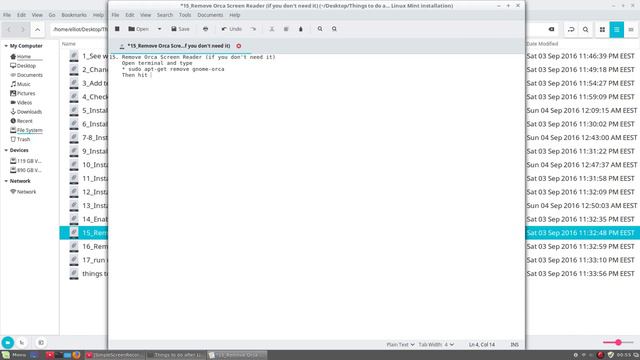This screenshot has width=640, height=360.
Task: Open the editor's Search menu
Action: (165, 15)
